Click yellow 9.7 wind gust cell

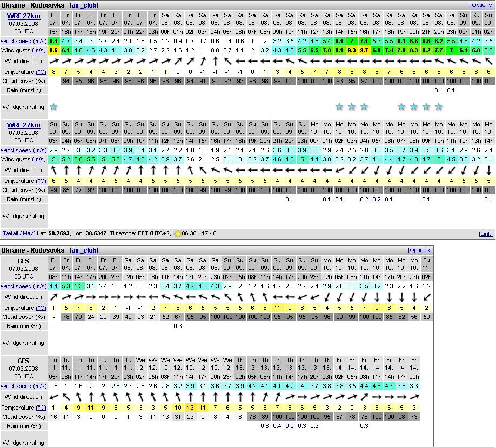tap(364, 50)
